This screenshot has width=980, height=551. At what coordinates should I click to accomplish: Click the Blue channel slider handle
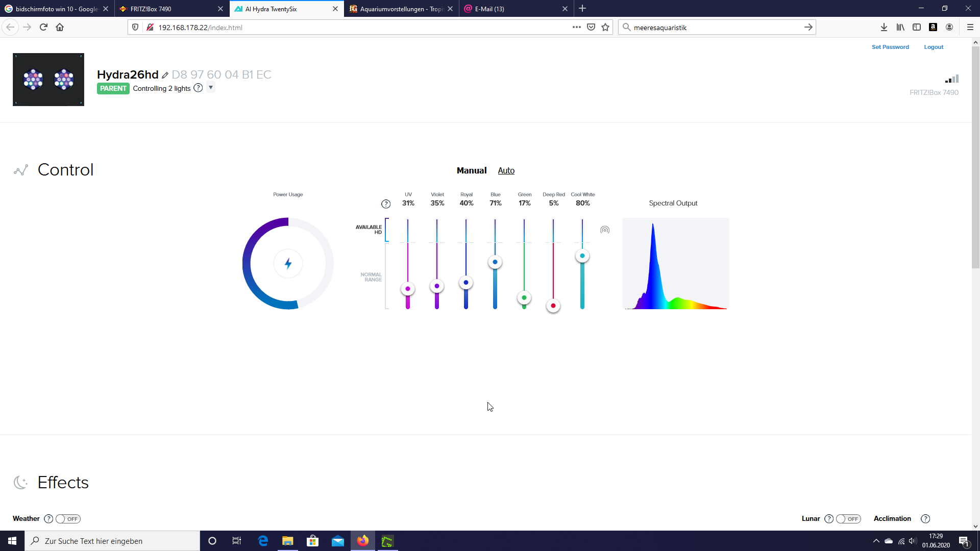(495, 262)
